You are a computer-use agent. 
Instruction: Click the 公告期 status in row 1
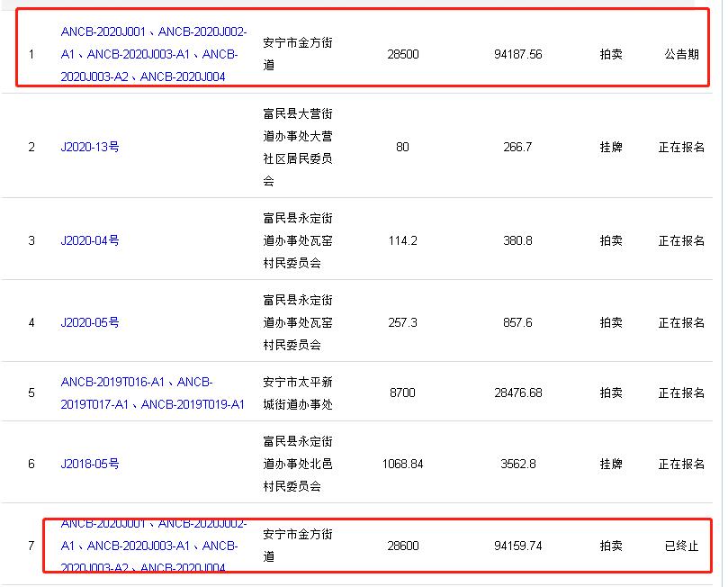point(681,54)
